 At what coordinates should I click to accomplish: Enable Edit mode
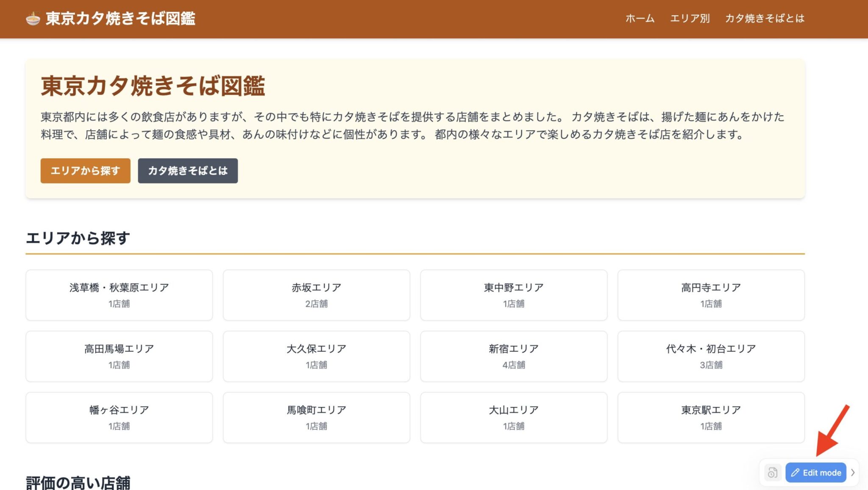coord(815,472)
